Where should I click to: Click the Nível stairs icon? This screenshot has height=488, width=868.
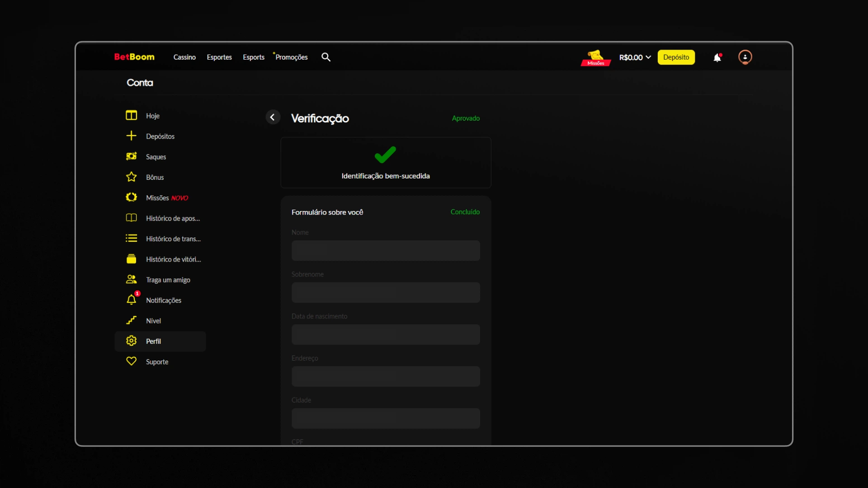131,320
